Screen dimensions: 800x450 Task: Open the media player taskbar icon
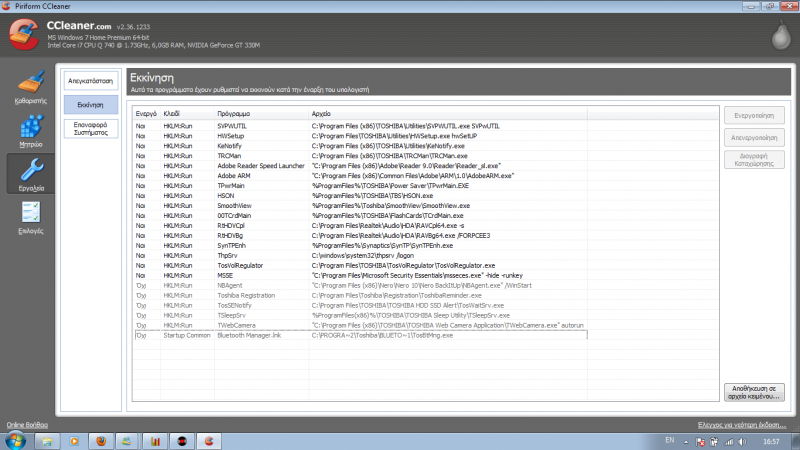(x=74, y=441)
